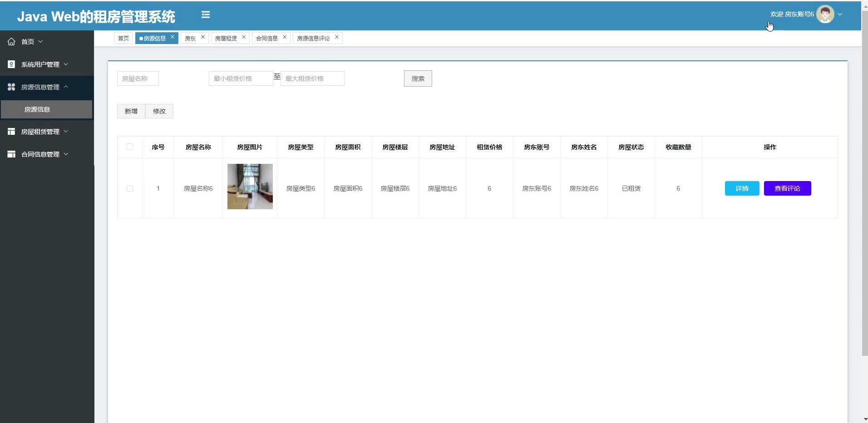
Task: Click the 最大租赁价格 input field
Action: coord(313,79)
